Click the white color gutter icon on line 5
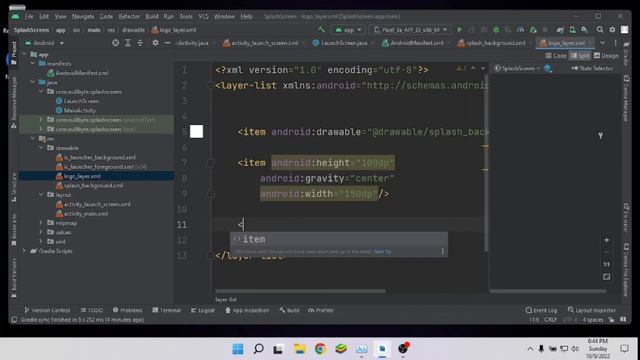Viewport: 640px width, 360px height. coord(196,131)
